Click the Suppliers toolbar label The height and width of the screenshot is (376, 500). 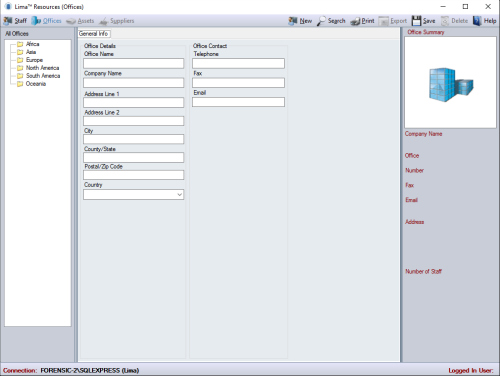coord(122,21)
